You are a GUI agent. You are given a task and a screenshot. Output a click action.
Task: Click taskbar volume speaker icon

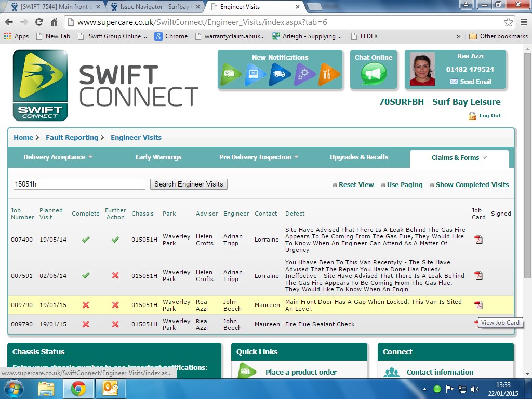tap(474, 389)
